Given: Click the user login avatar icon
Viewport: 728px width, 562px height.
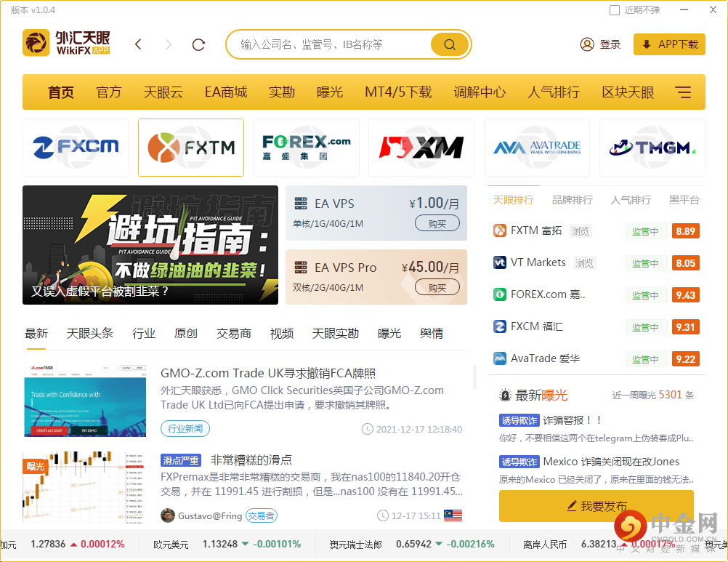Looking at the screenshot, I should (587, 44).
